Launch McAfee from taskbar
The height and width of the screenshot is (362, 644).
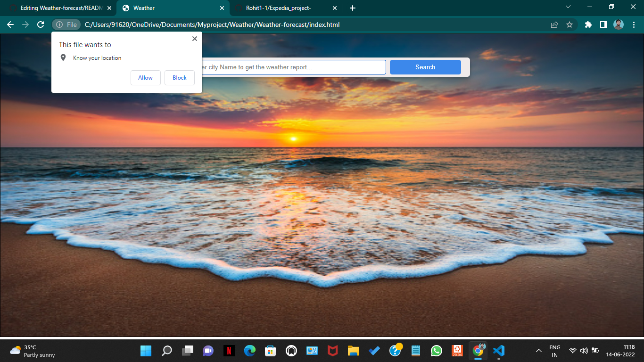click(x=333, y=351)
